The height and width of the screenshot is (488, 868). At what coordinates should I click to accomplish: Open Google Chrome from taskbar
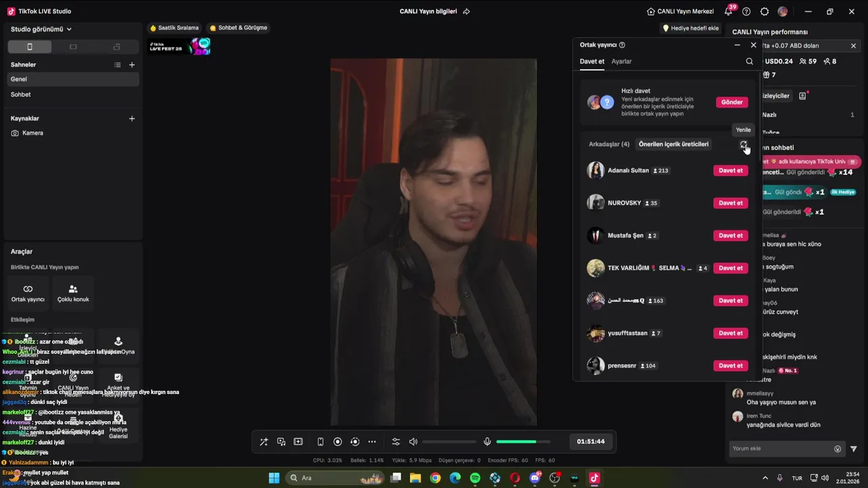point(435,478)
